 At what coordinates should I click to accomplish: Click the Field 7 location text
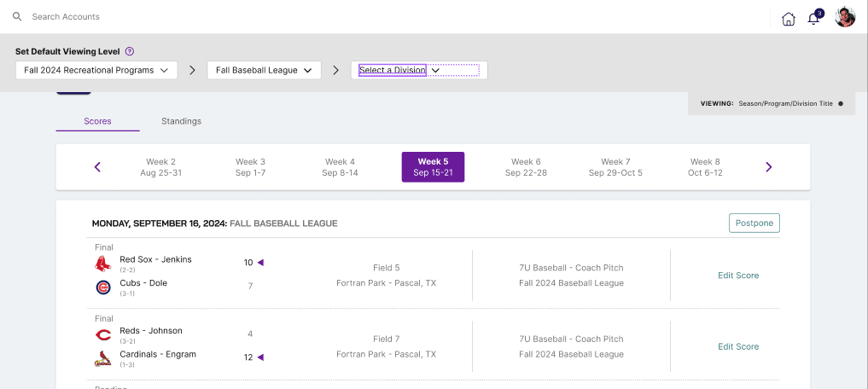(x=387, y=340)
